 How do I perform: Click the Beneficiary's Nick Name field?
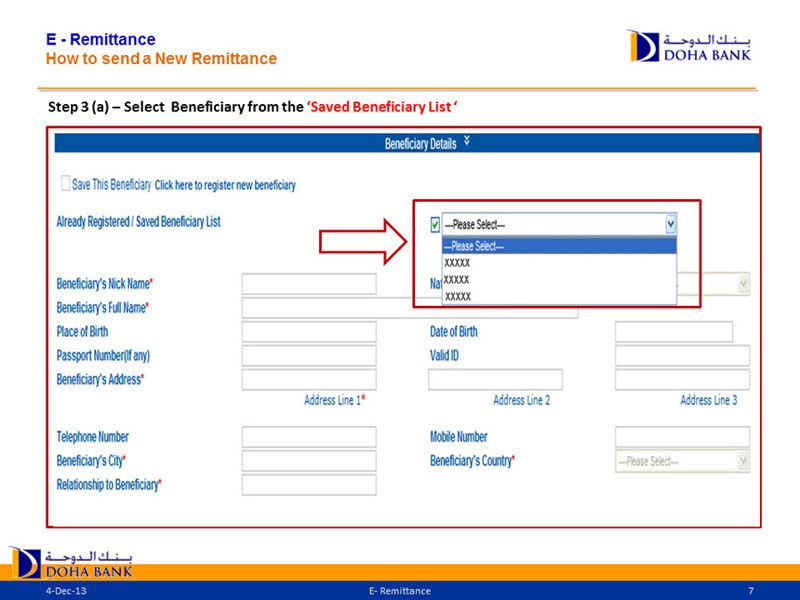pos(309,284)
